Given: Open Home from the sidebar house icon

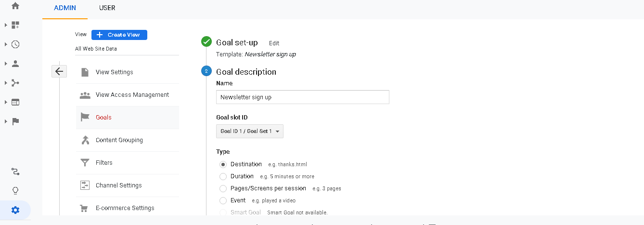Looking at the screenshot, I should click(15, 6).
